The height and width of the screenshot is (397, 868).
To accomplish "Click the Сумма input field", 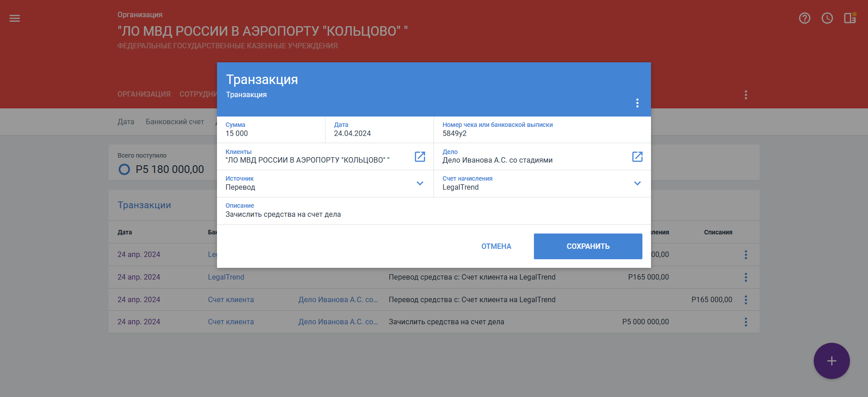I will coord(270,134).
